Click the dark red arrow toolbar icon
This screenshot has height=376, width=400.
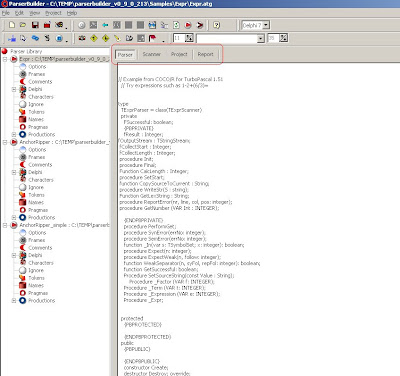tap(200, 25)
